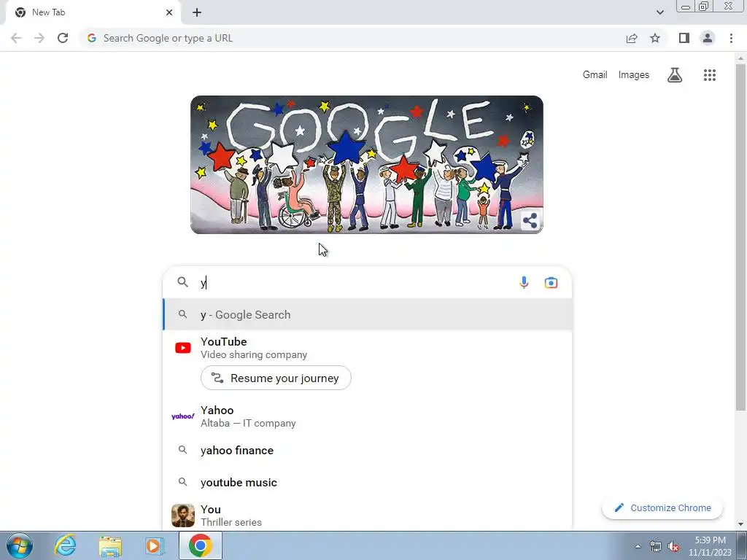Click Resume your journey button

point(276,378)
